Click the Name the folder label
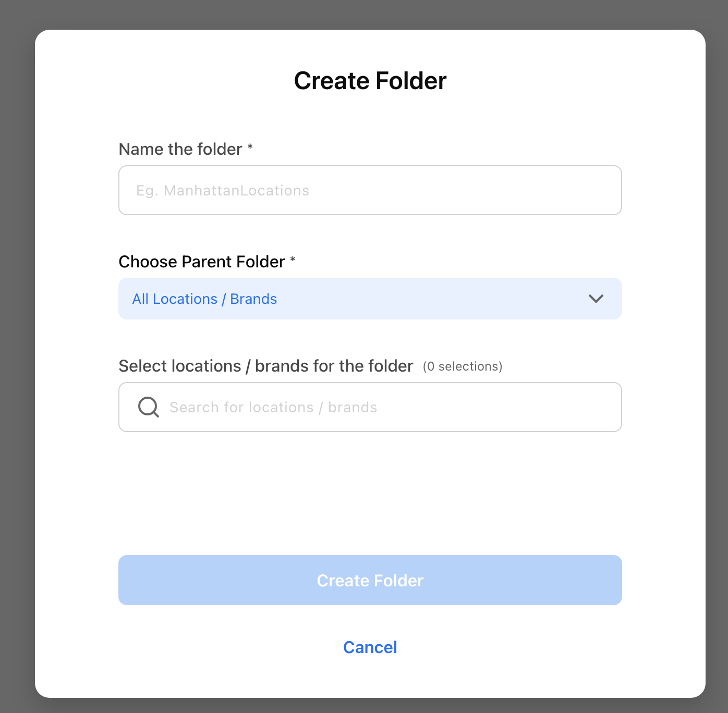728x713 pixels. 180,149
